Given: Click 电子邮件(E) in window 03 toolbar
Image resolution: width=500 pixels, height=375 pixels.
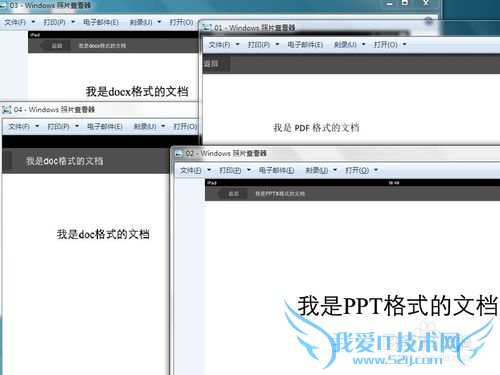Looking at the screenshot, I should (101, 22).
